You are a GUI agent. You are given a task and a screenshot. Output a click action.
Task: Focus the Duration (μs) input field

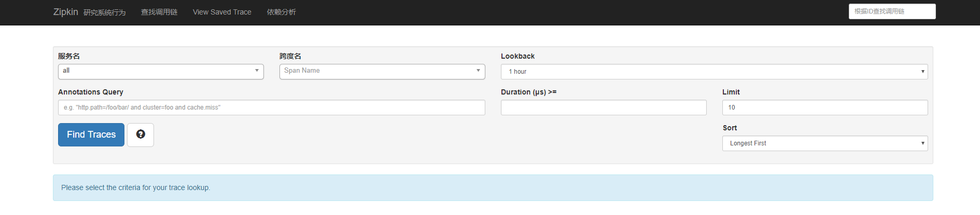click(x=603, y=107)
